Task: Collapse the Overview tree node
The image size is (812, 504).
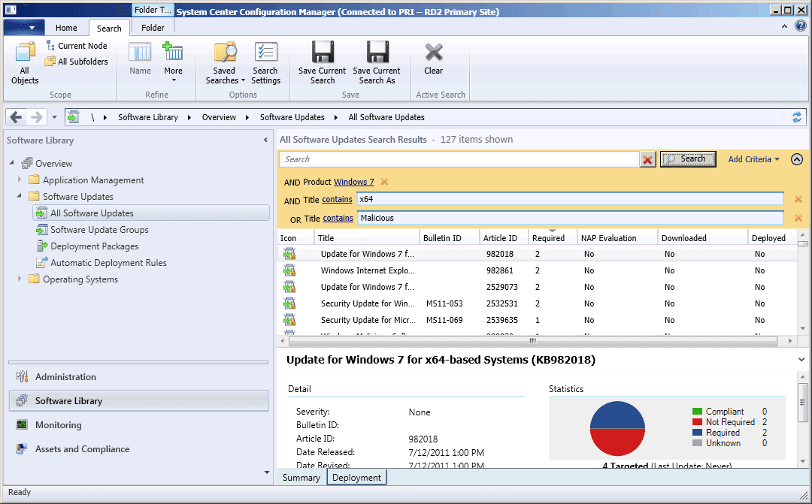Action: [x=12, y=162]
